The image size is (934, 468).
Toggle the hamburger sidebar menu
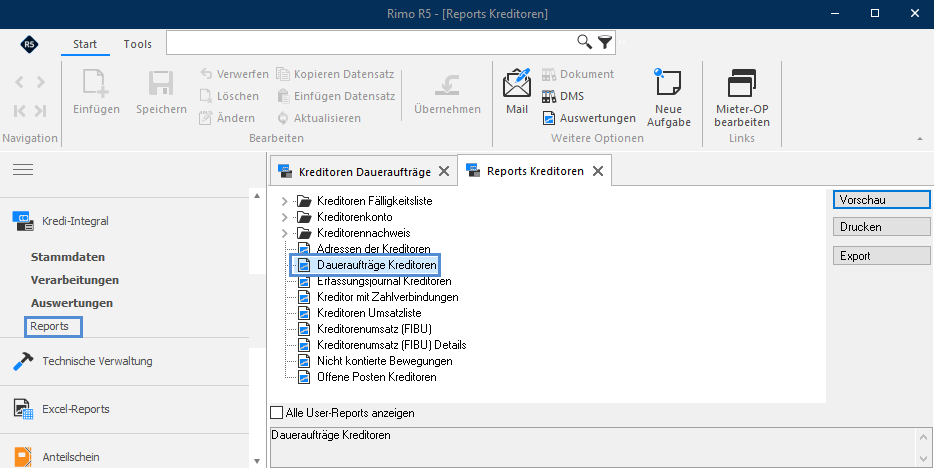pos(23,170)
